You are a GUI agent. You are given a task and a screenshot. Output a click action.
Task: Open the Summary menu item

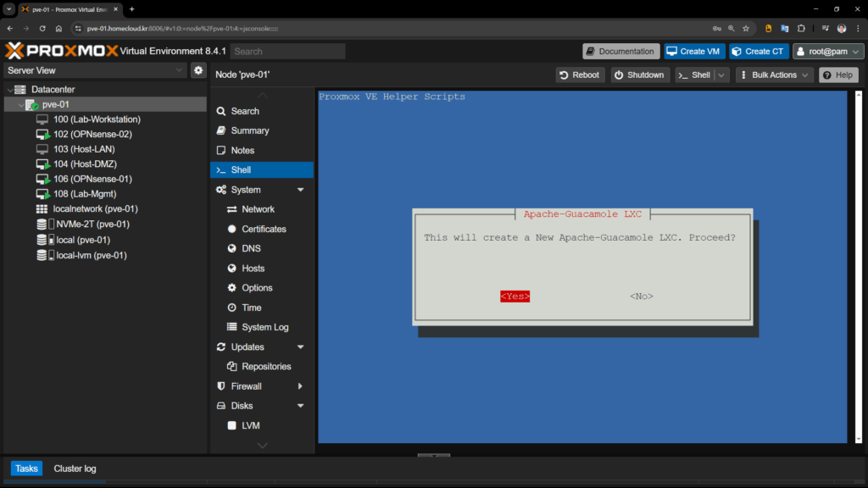tap(249, 130)
